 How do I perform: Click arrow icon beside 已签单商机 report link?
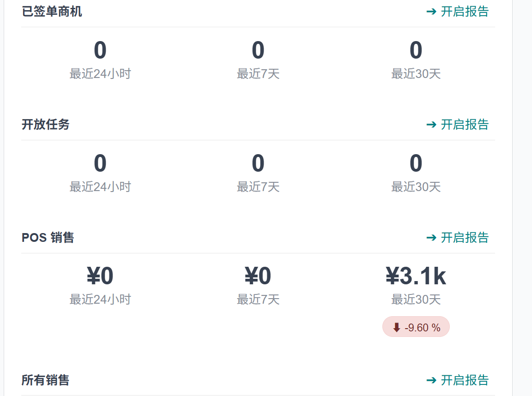tap(431, 12)
